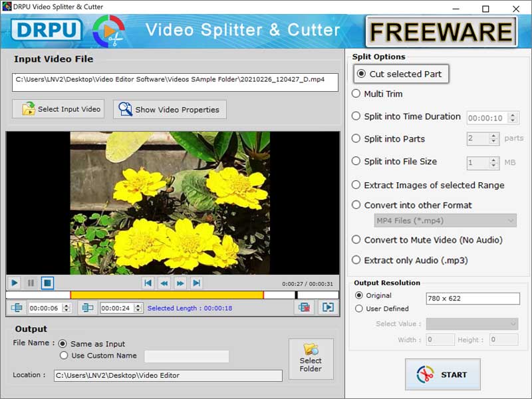The height and width of the screenshot is (399, 532).
Task: Open folder picker via Select Input Video
Action: (x=58, y=109)
